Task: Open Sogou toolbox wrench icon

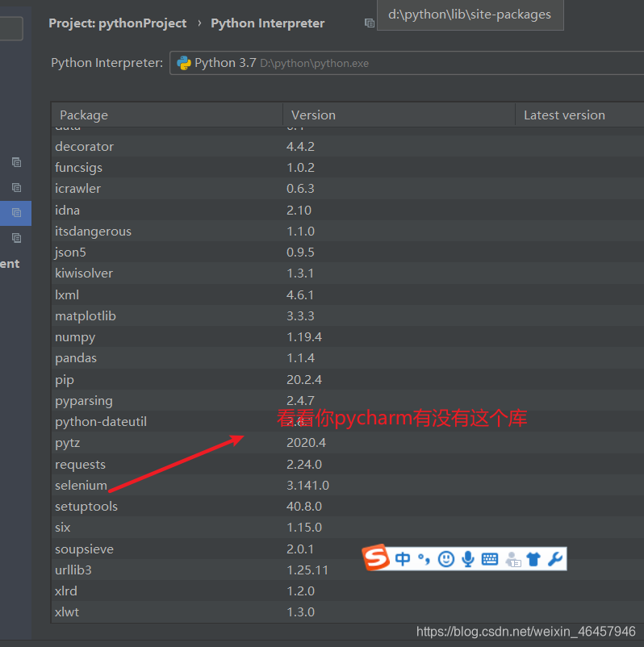Action: [x=555, y=559]
